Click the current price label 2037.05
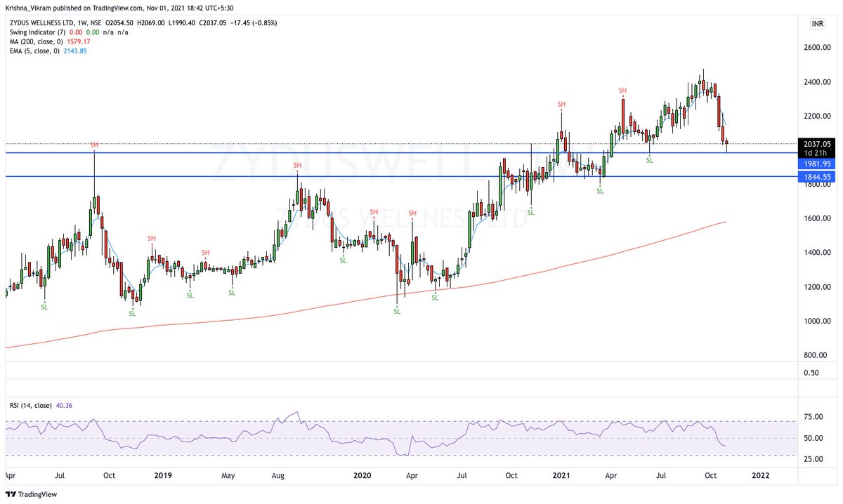 pyautogui.click(x=816, y=144)
